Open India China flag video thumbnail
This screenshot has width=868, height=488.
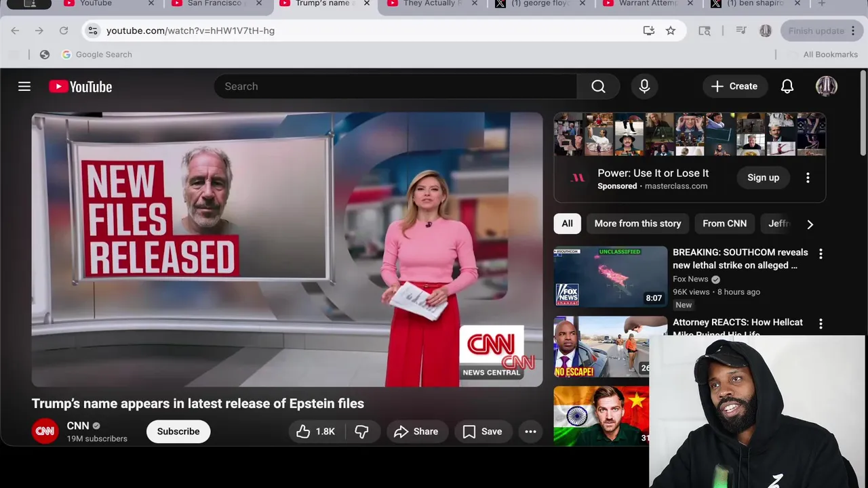pyautogui.click(x=601, y=415)
